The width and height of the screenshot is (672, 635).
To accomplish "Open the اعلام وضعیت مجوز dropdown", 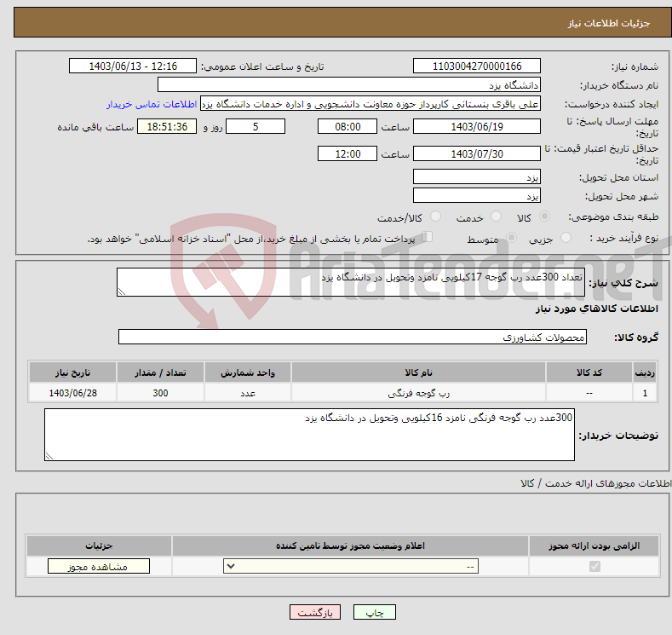I will 351,567.
